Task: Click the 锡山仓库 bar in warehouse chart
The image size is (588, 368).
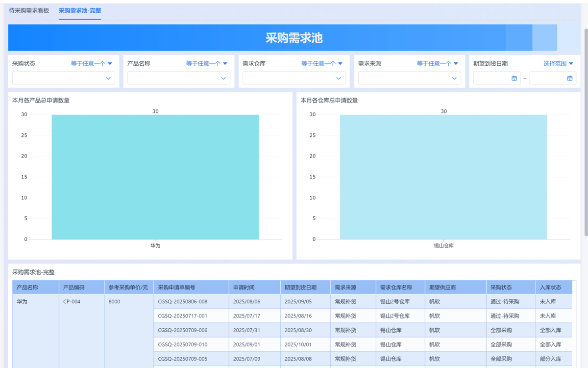Action: [443, 177]
